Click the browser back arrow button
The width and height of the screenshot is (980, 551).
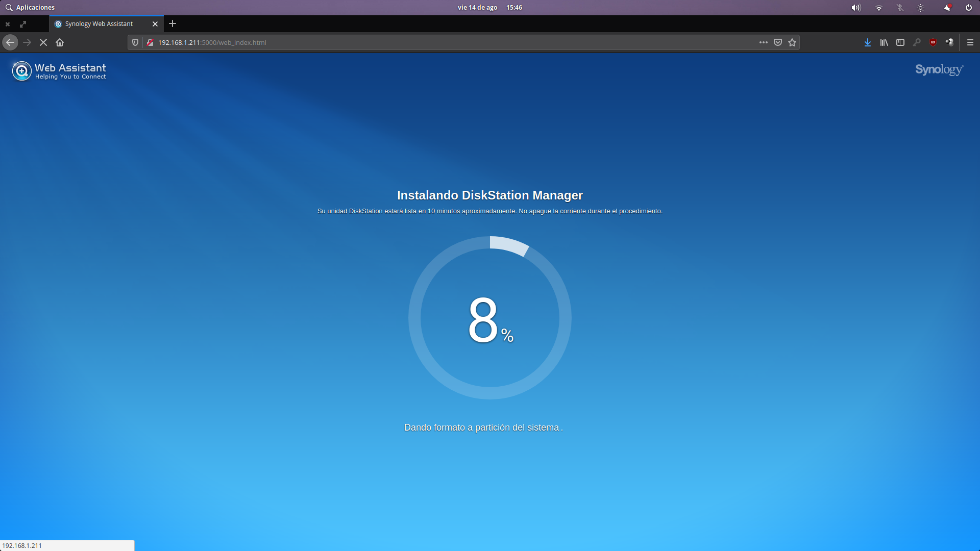(x=10, y=42)
